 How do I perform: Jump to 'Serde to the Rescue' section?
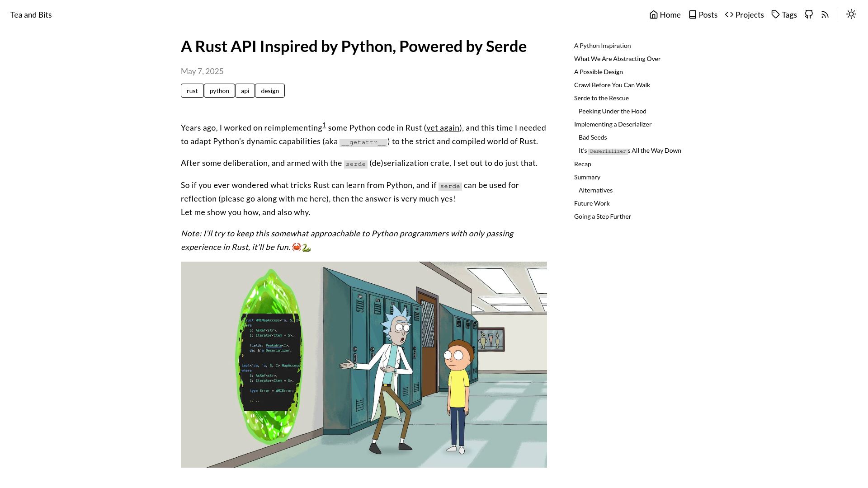[601, 98]
